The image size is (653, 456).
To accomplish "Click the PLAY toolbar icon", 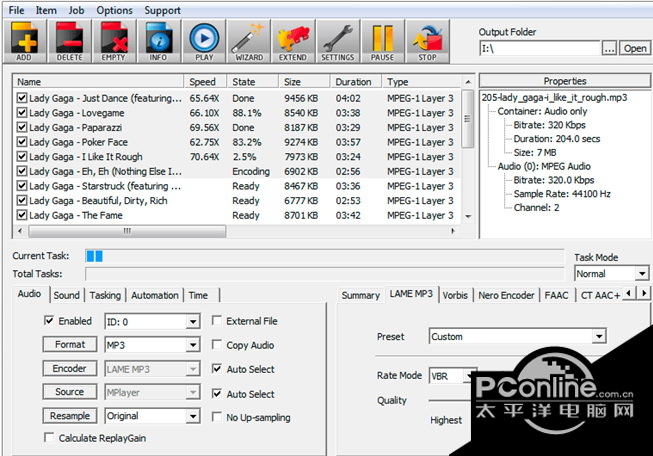I will (204, 41).
